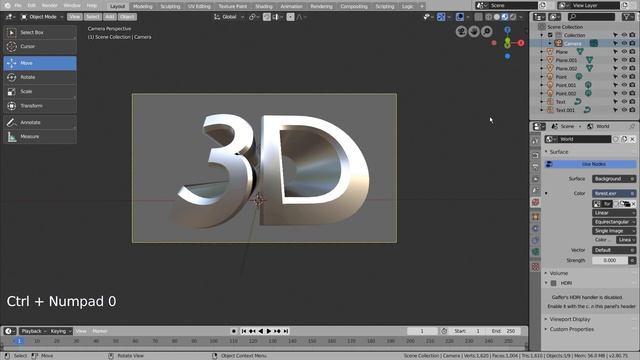Image resolution: width=640 pixels, height=360 pixels.
Task: Open the World properties tab icon
Action: point(536,202)
